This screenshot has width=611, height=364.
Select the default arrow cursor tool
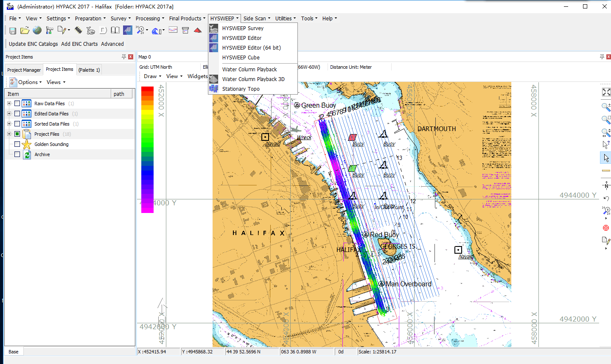tap(606, 158)
